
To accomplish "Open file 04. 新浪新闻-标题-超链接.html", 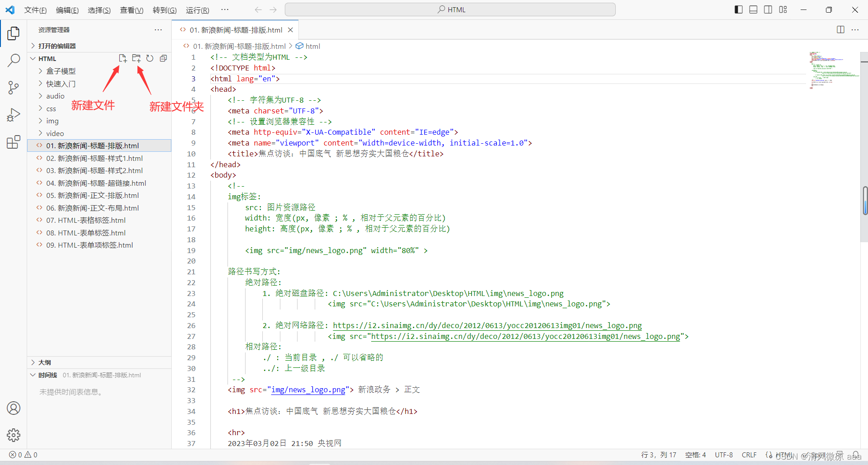I will (x=99, y=183).
